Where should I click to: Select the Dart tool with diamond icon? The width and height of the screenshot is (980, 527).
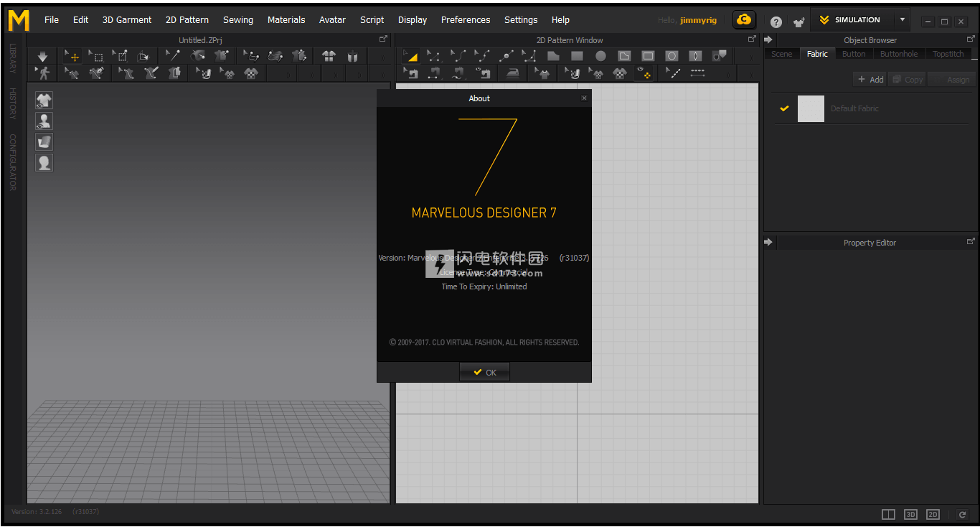[x=695, y=56]
